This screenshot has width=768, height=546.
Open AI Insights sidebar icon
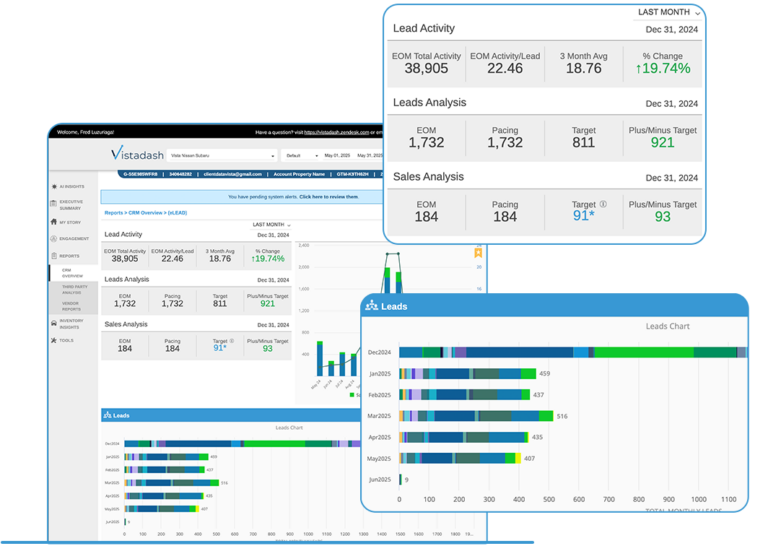click(54, 187)
